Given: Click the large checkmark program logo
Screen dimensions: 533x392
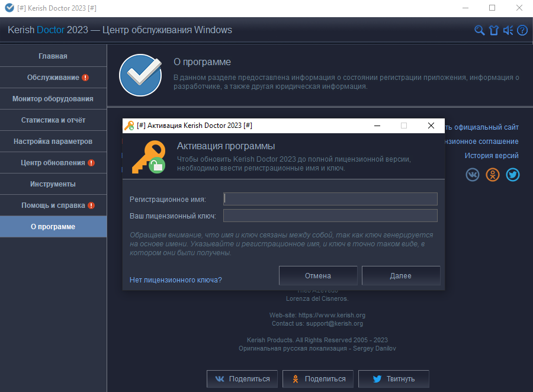Looking at the screenshot, I should click(140, 75).
